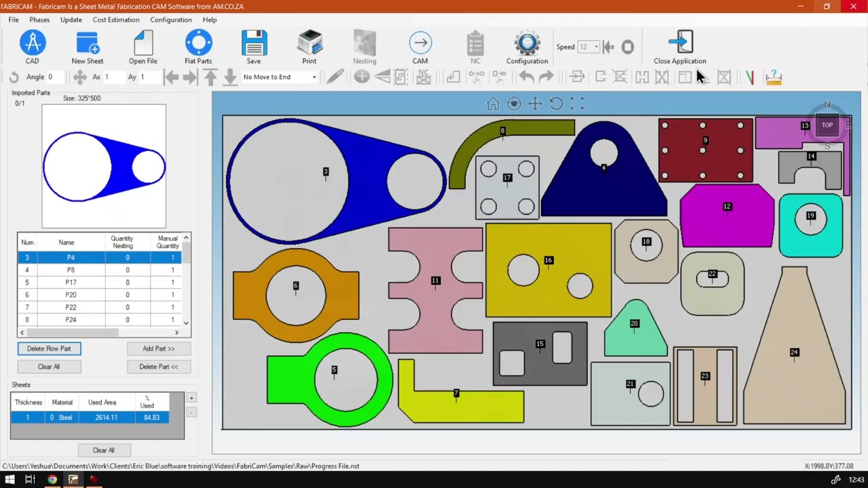Click the home view icon above the sheet
Image resolution: width=868 pixels, height=488 pixels.
click(x=493, y=104)
